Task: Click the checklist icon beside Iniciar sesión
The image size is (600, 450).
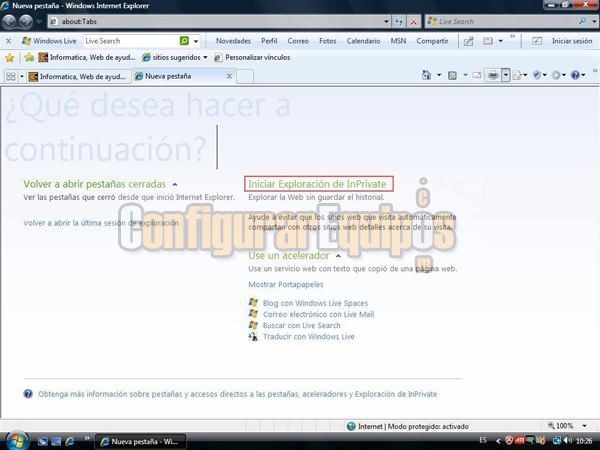Action: tap(537, 41)
